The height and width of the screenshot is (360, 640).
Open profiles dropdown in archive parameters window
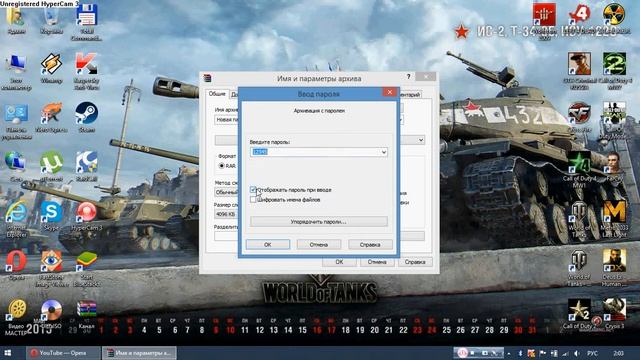(x=421, y=140)
